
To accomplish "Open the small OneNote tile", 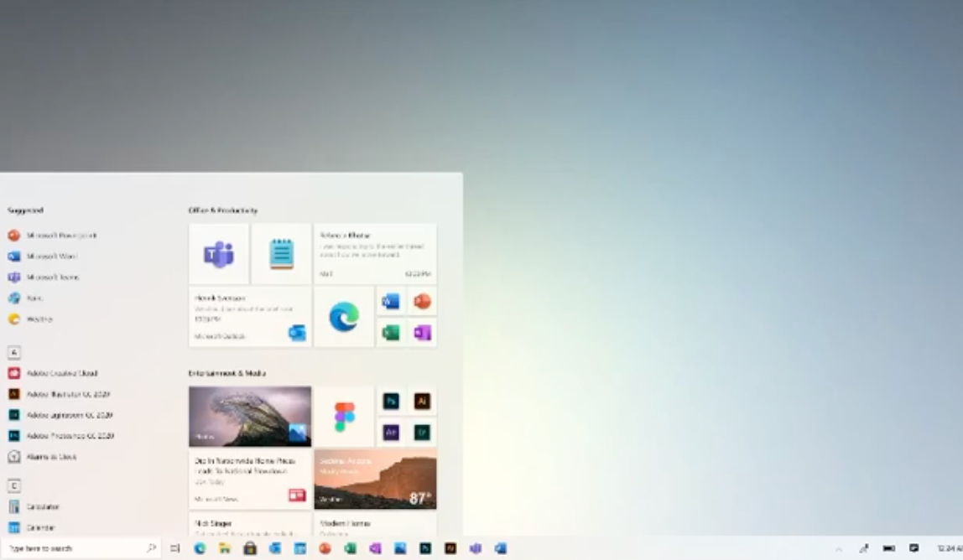I will (422, 333).
